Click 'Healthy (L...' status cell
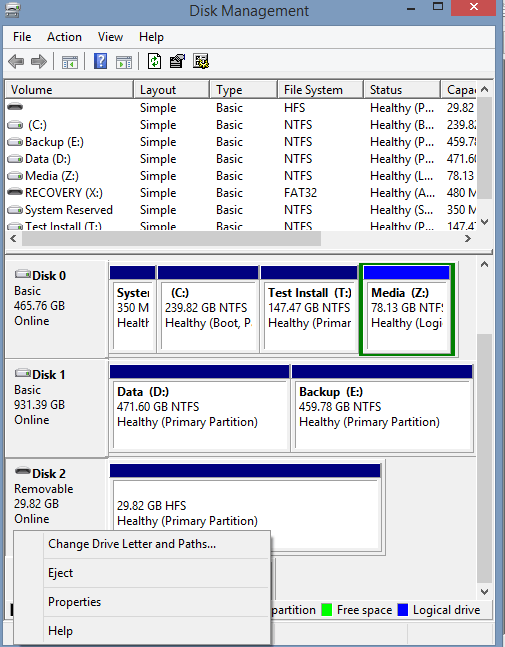 coord(402,176)
